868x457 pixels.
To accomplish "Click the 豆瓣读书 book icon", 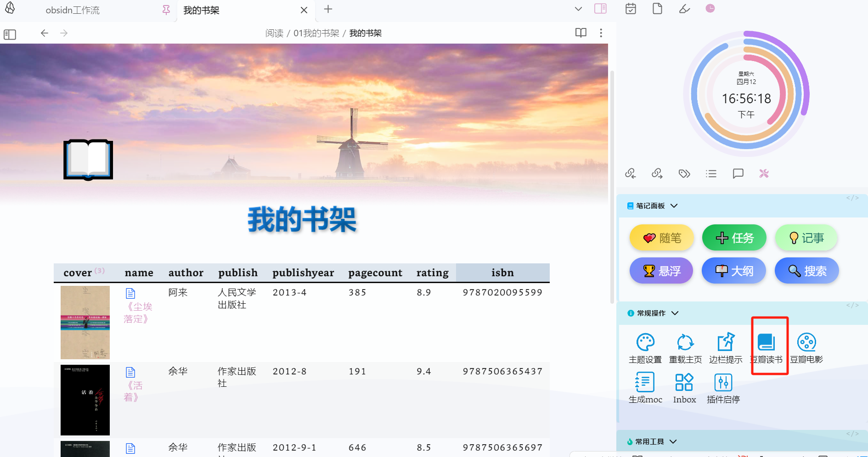I will 766,342.
